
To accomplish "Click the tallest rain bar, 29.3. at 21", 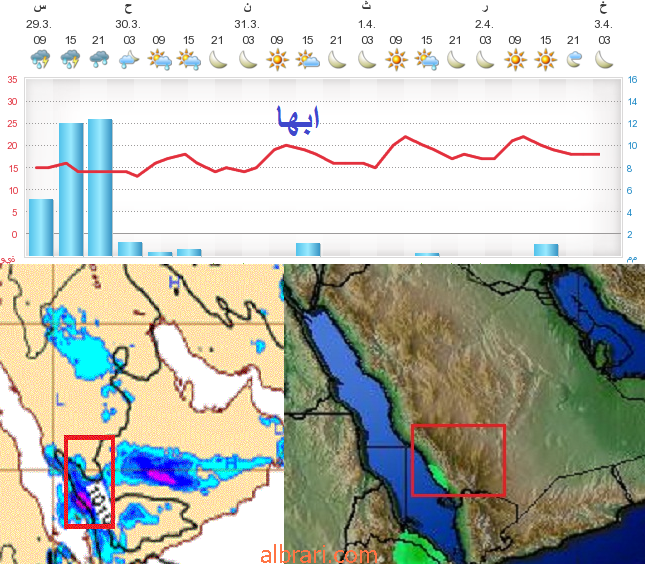I will 100,188.
